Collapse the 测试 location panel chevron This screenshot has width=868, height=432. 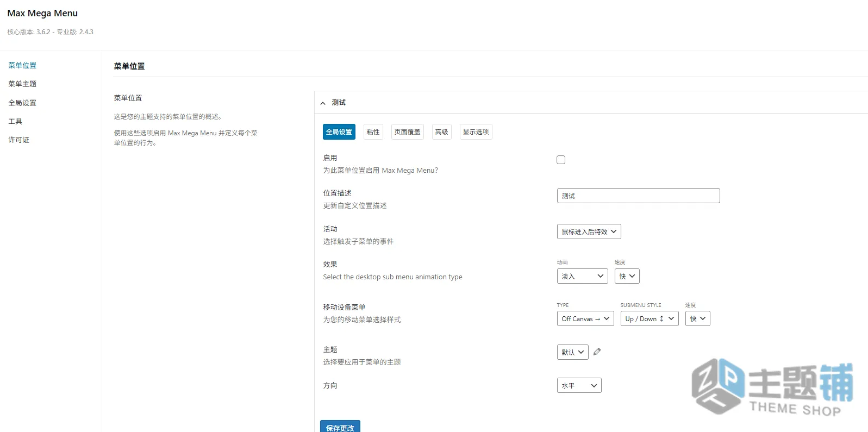323,103
